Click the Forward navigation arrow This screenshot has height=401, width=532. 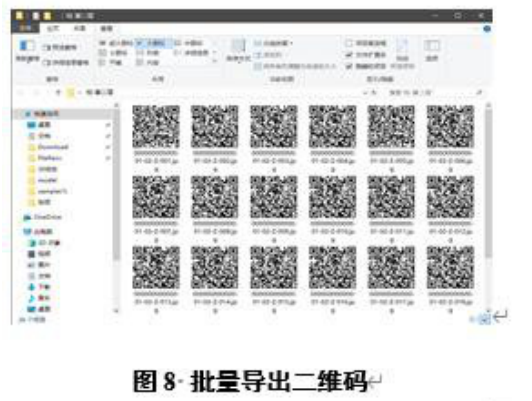coord(36,92)
